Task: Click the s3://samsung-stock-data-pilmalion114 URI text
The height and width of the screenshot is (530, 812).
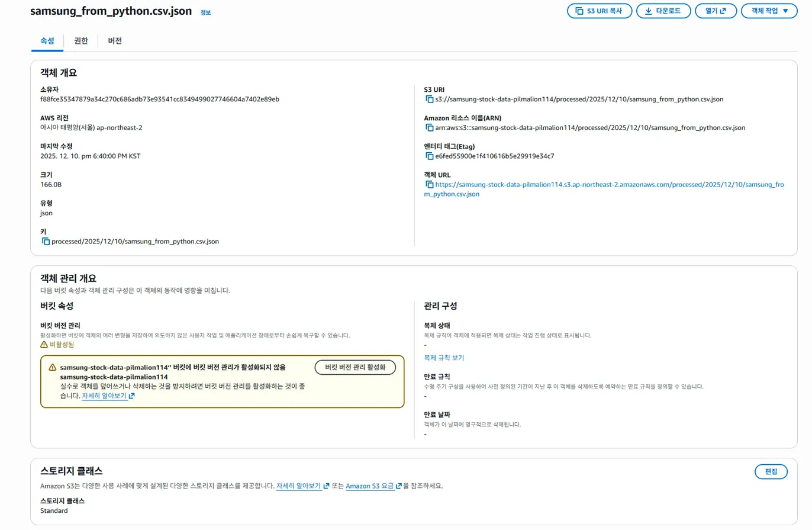Action: [x=579, y=99]
